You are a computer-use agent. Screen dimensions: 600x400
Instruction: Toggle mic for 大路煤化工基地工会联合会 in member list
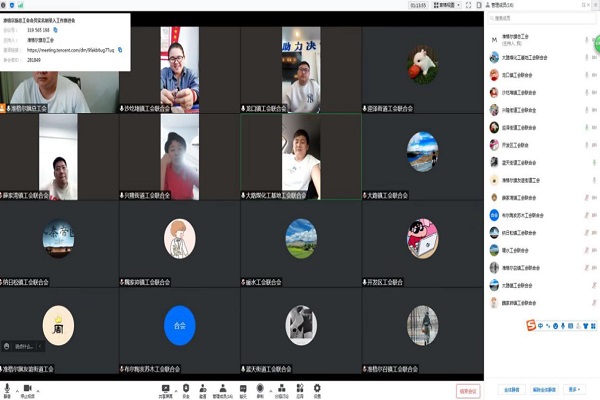587,57
